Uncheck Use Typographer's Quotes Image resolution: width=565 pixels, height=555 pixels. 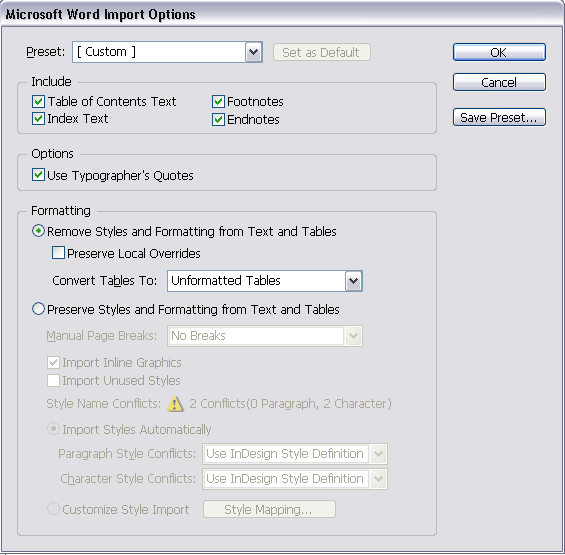tap(38, 175)
